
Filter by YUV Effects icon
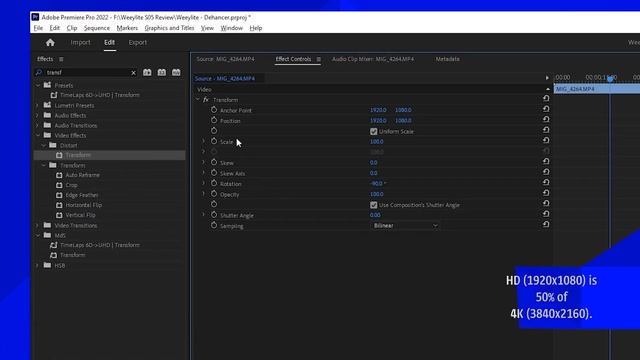click(176, 72)
